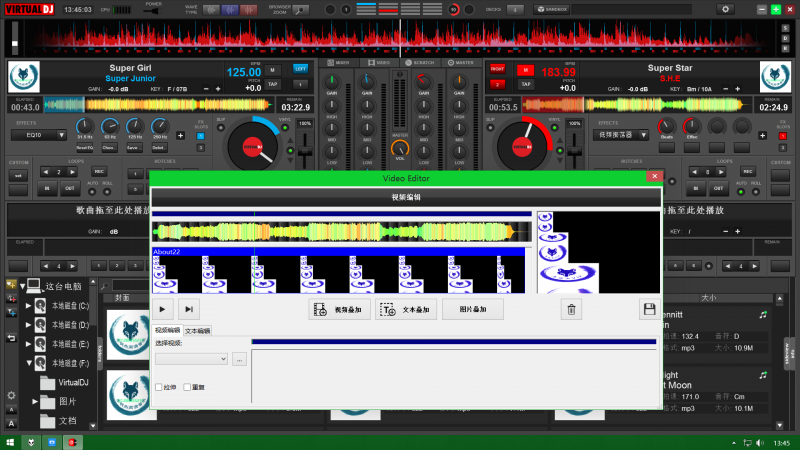Viewport: 800px width, 450px height.
Task: Open the 选择视频 dropdown list
Action: [x=191, y=359]
